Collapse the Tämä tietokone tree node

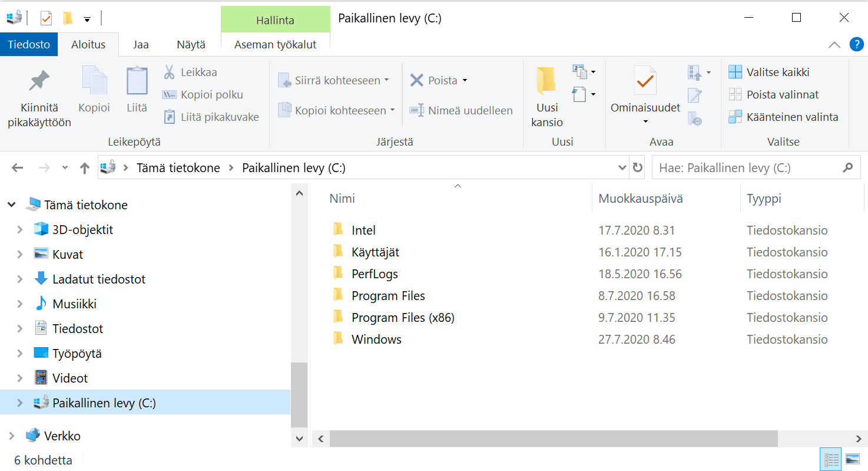point(12,205)
